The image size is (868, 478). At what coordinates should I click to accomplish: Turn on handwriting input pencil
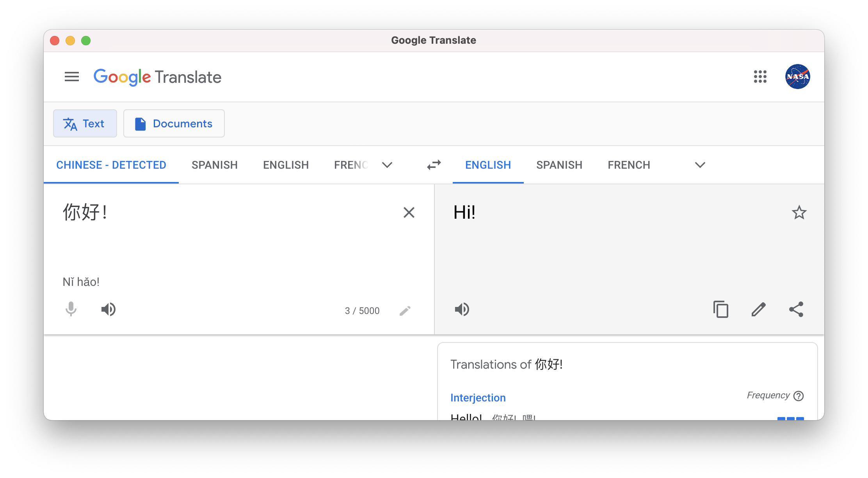click(405, 311)
